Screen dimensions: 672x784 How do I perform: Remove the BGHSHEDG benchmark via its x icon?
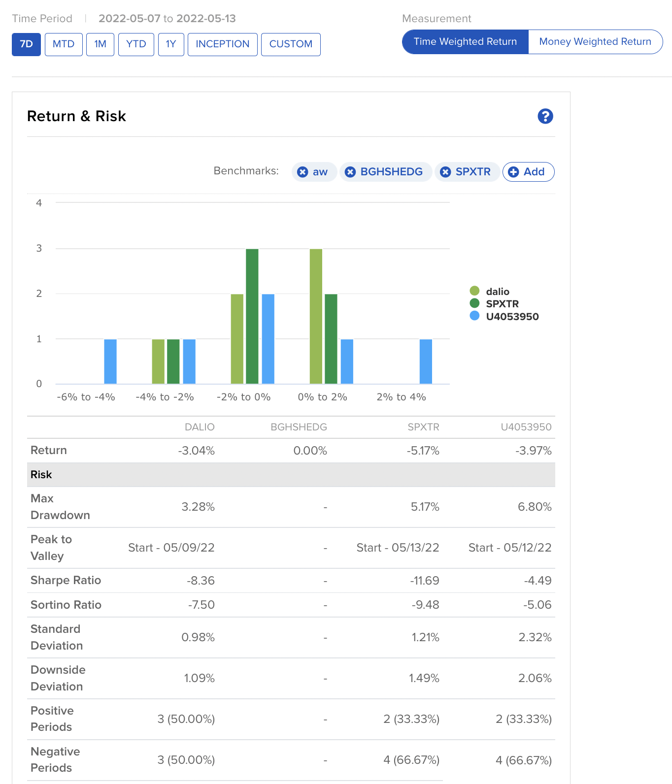tap(350, 172)
